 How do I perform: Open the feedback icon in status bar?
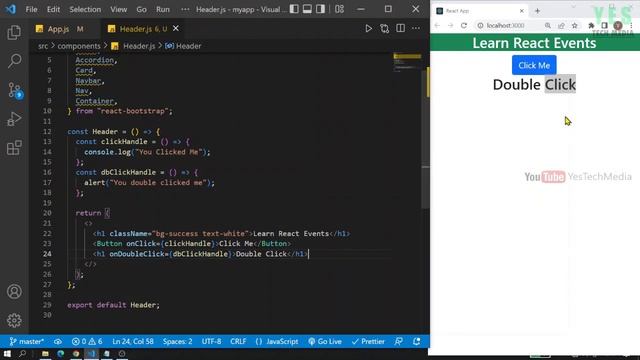[399, 341]
